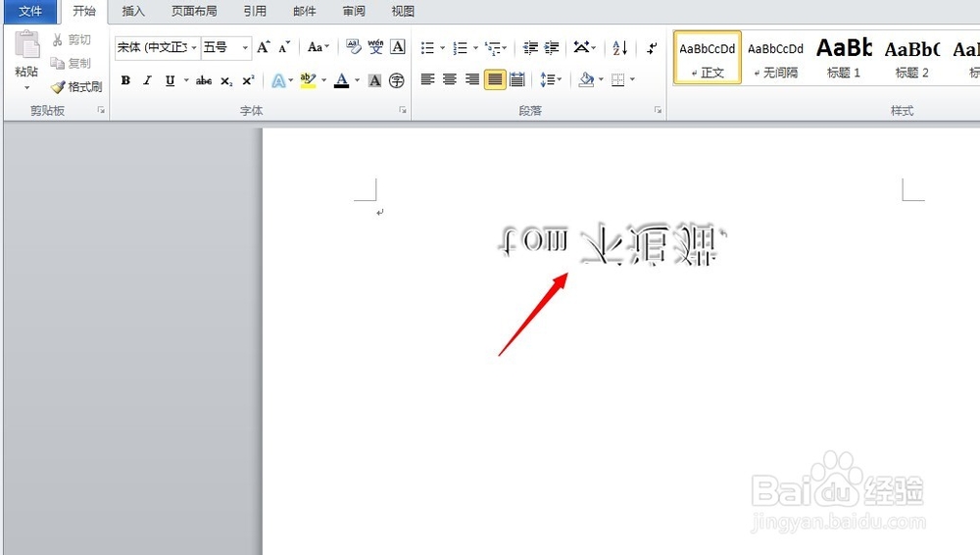
Task: Place cursor at the first paragraph mark
Action: (380, 212)
